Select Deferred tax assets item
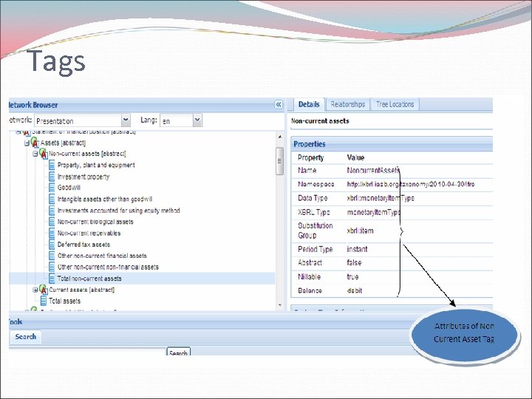Image resolution: width=532 pixels, height=399 pixels. pos(83,245)
